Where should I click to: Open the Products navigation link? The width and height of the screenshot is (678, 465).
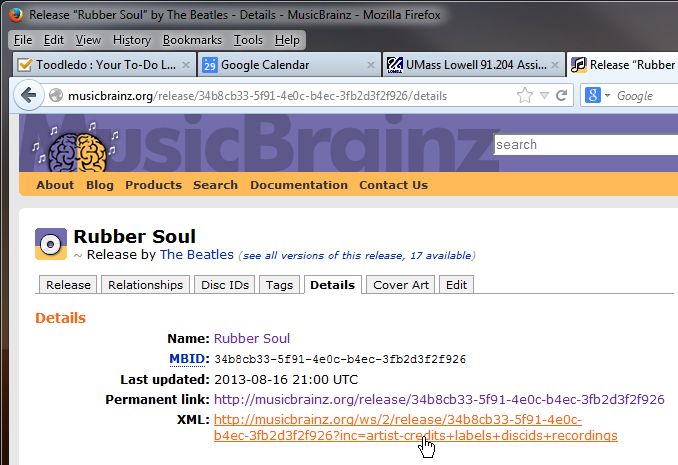[154, 185]
